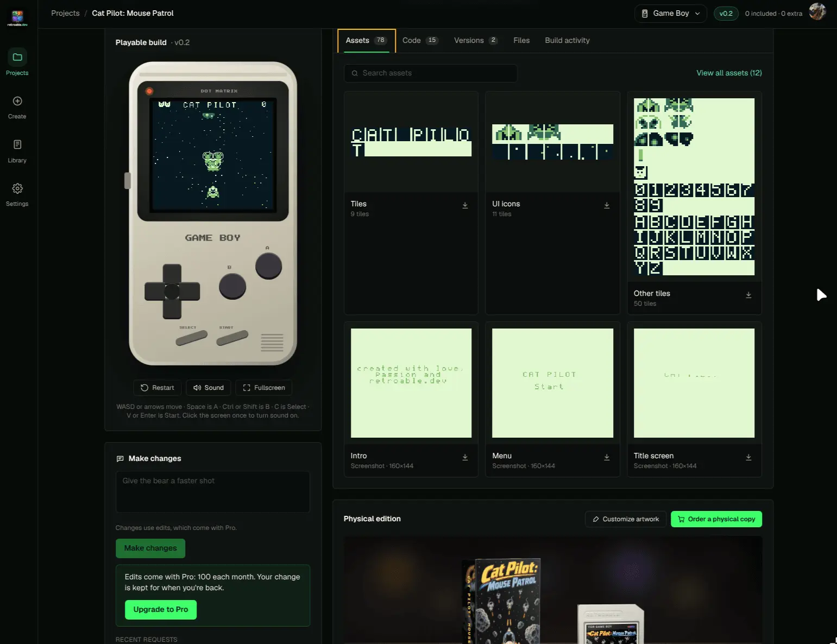Switch to the Code tab
Screen dimensions: 837x644
tap(420, 41)
